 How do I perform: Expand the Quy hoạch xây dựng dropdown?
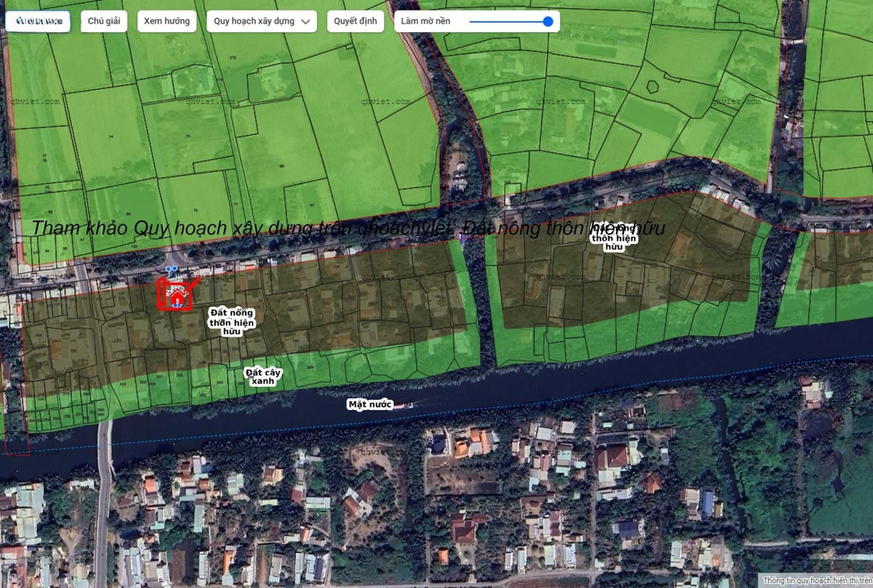tap(261, 21)
